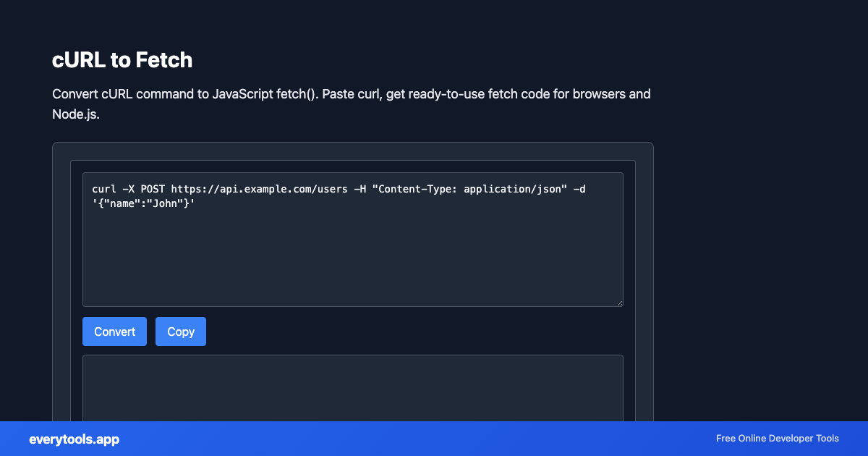Open the everytools.app homepage link
This screenshot has height=456, width=868.
[73, 439]
